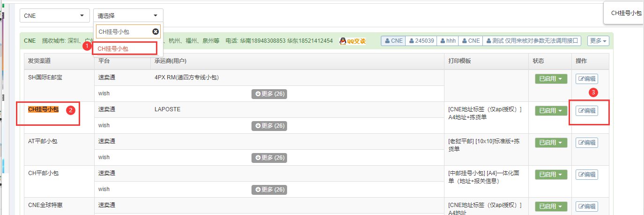Edit the AT平邮小包 channel with 编辑

click(587, 143)
